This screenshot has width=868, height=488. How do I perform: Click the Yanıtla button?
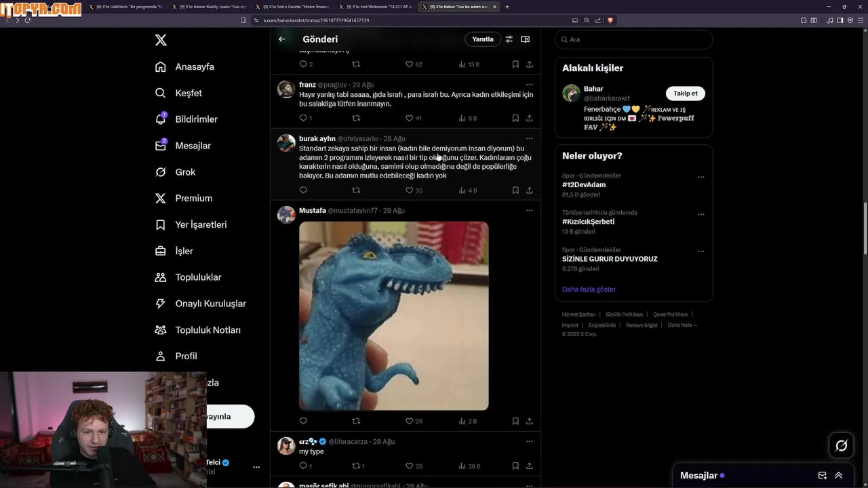(483, 39)
